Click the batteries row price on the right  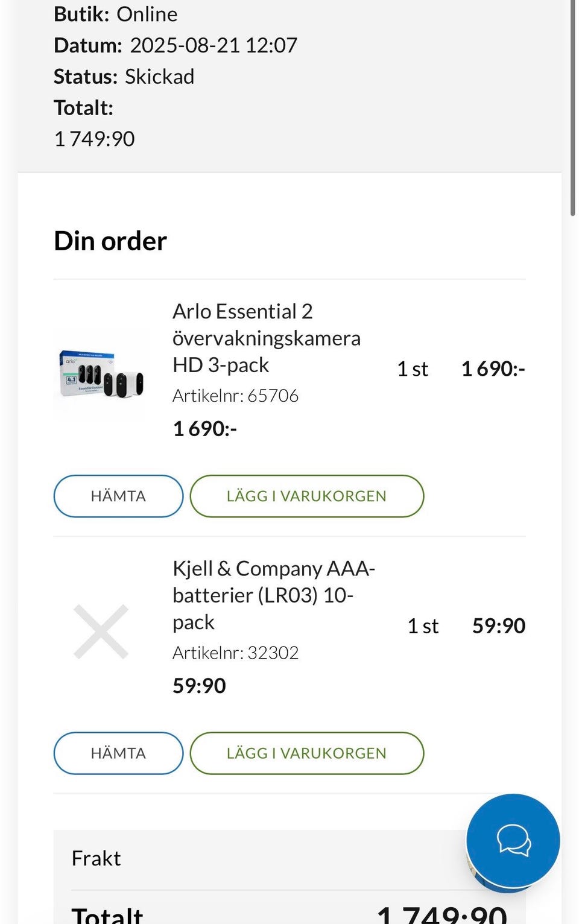[x=498, y=626]
